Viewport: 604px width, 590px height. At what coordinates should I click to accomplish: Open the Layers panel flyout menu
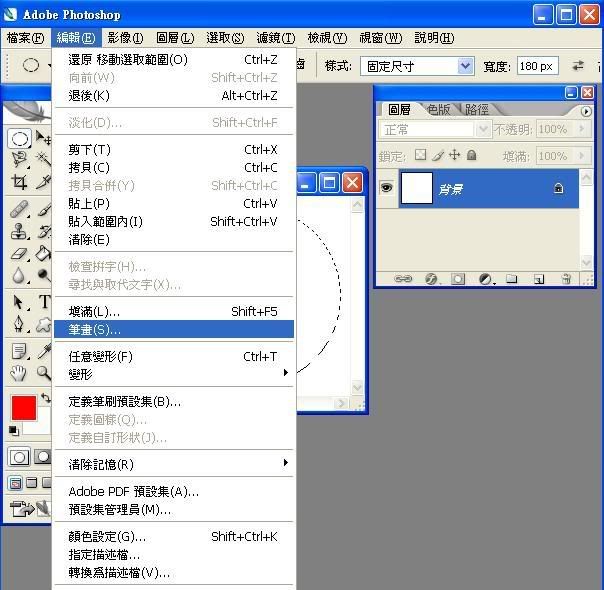coord(586,111)
